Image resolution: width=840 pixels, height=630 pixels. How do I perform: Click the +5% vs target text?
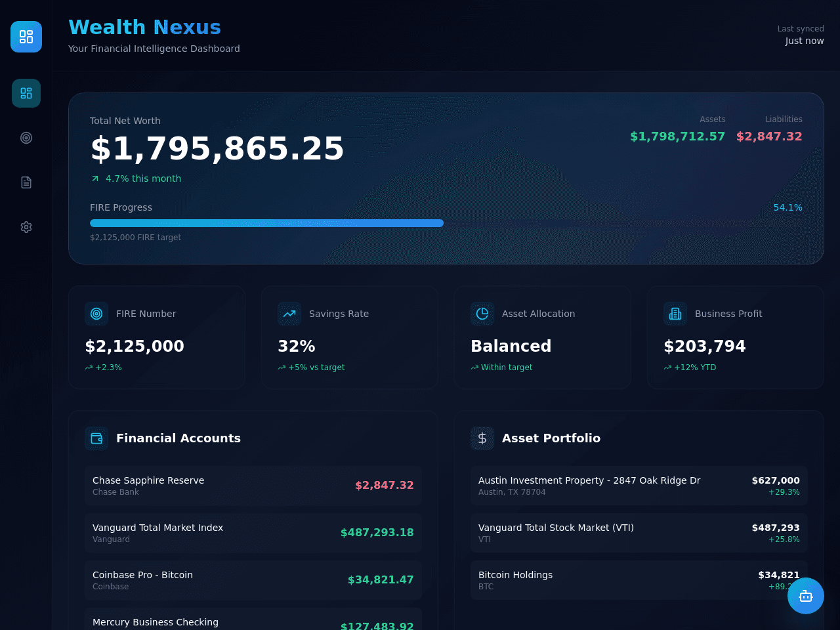316,367
